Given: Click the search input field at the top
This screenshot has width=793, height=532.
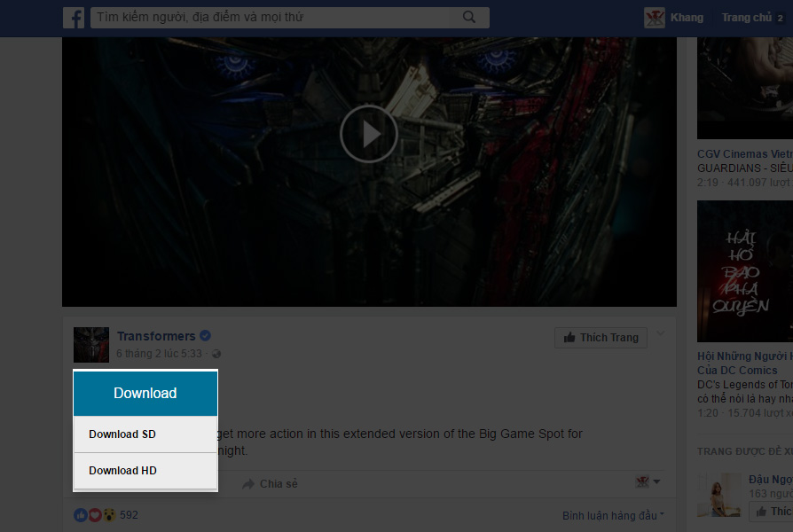Looking at the screenshot, I should click(266, 17).
